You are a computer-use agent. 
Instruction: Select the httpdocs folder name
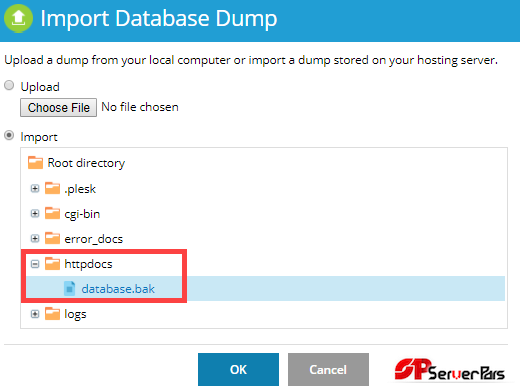pyautogui.click(x=88, y=264)
